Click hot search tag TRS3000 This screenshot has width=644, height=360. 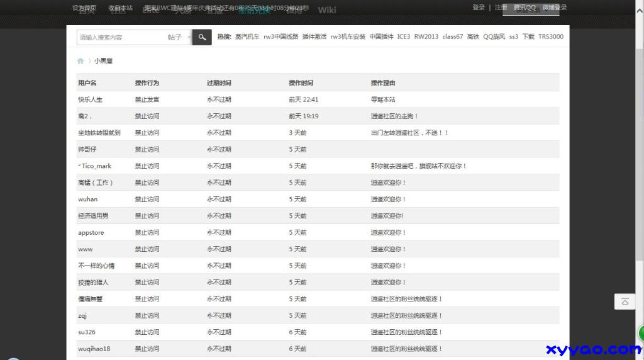(551, 37)
